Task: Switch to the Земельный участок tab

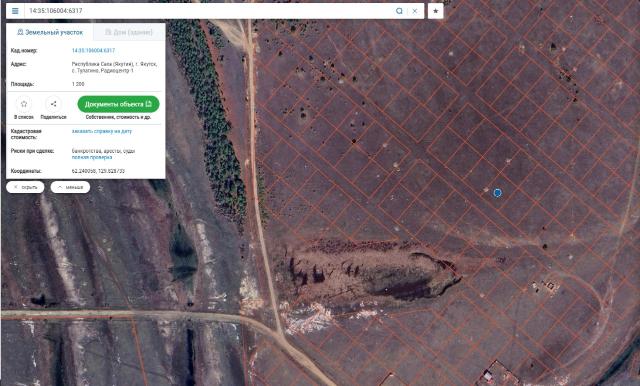Action: pyautogui.click(x=50, y=32)
